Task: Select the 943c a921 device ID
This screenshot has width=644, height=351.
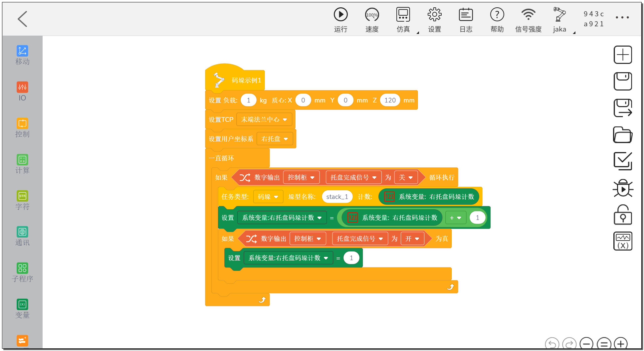Action: tap(594, 19)
